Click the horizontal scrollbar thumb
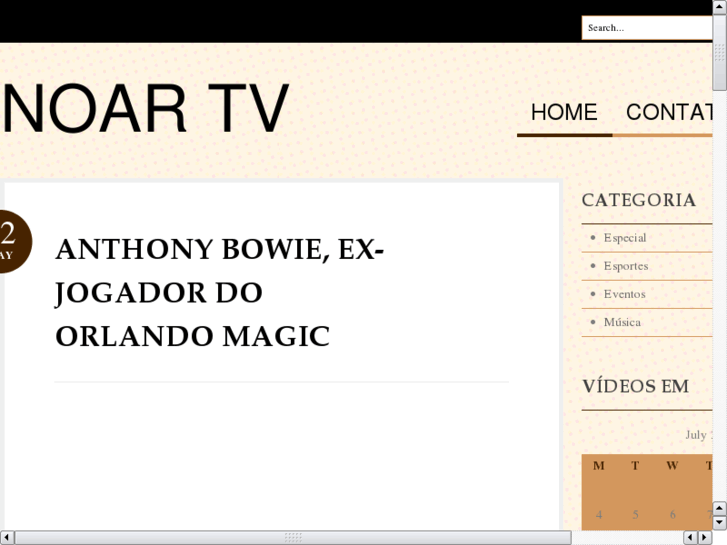 293,538
